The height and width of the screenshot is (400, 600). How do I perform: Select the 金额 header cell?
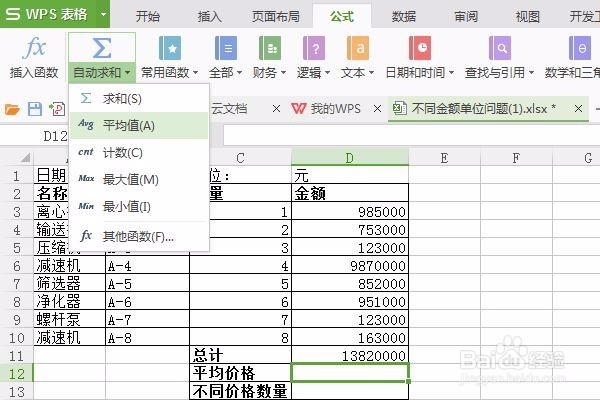(x=350, y=193)
